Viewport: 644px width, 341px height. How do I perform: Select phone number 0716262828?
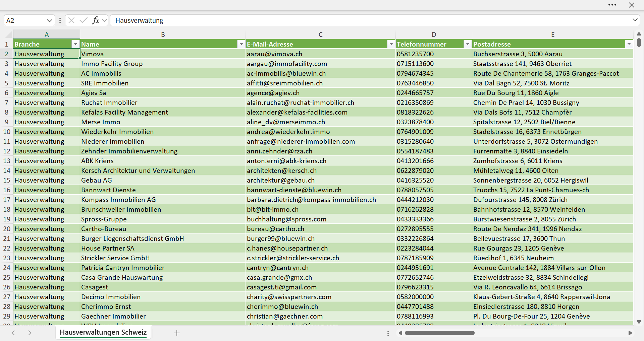[434, 209]
